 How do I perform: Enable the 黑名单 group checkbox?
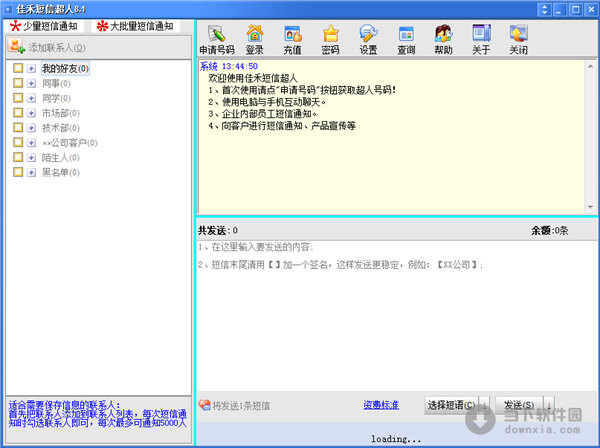(x=18, y=172)
